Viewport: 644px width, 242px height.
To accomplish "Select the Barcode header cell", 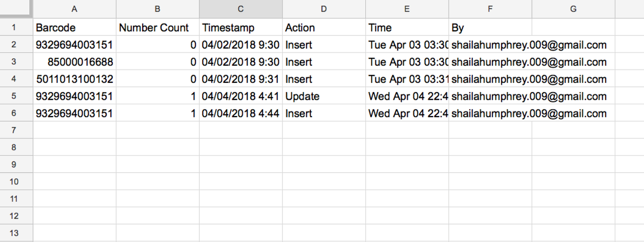I will pyautogui.click(x=75, y=28).
